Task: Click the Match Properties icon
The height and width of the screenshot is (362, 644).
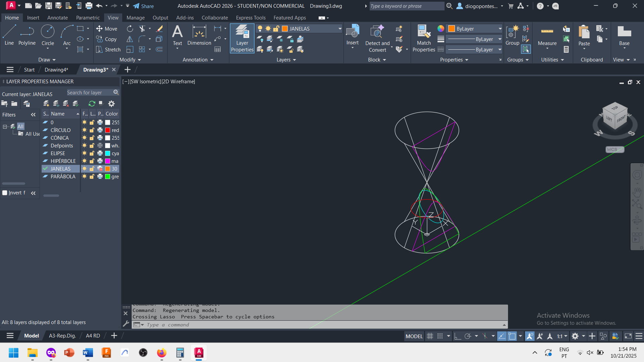Action: pos(424,35)
